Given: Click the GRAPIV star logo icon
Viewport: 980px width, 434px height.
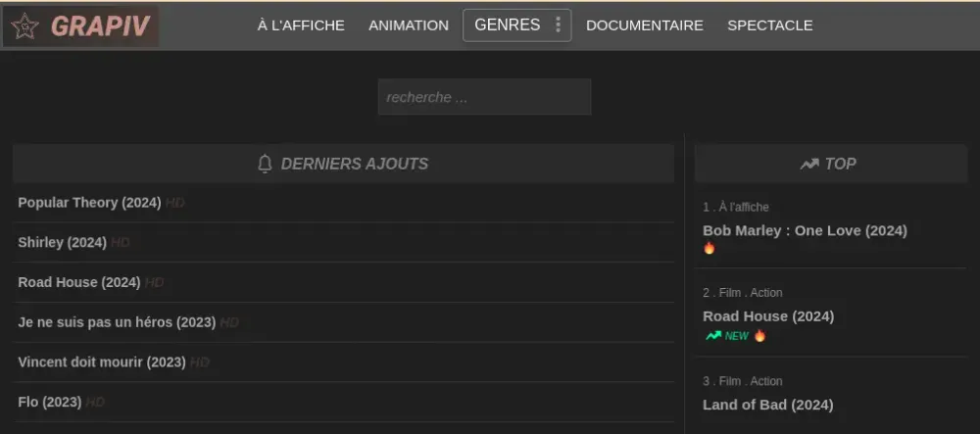Looking at the screenshot, I should [24, 26].
